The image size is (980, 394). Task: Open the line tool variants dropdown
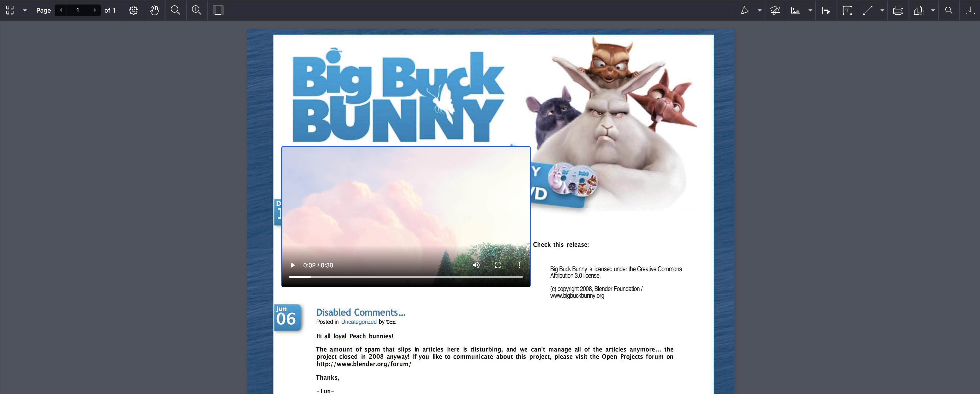click(882, 10)
